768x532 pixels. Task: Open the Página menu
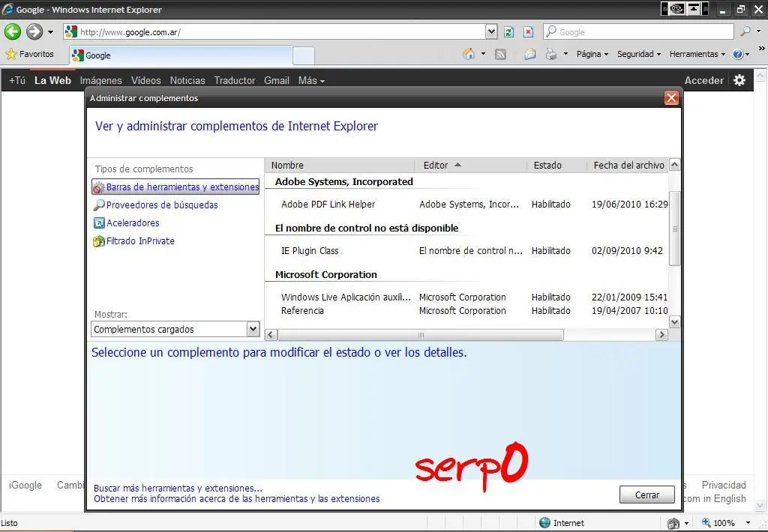tap(592, 54)
